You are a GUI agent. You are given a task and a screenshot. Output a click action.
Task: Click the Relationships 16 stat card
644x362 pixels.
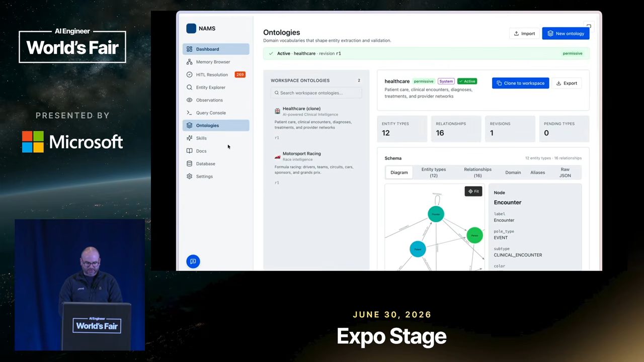[x=456, y=129]
